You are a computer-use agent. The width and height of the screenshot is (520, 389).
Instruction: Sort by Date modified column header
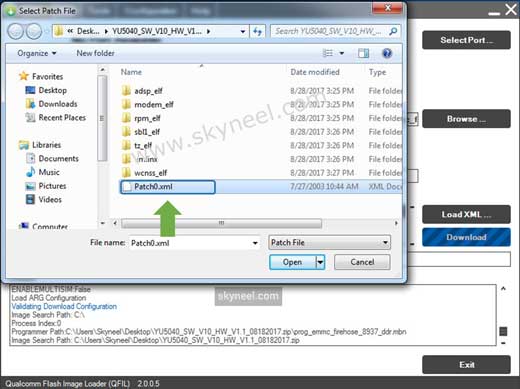(x=315, y=72)
